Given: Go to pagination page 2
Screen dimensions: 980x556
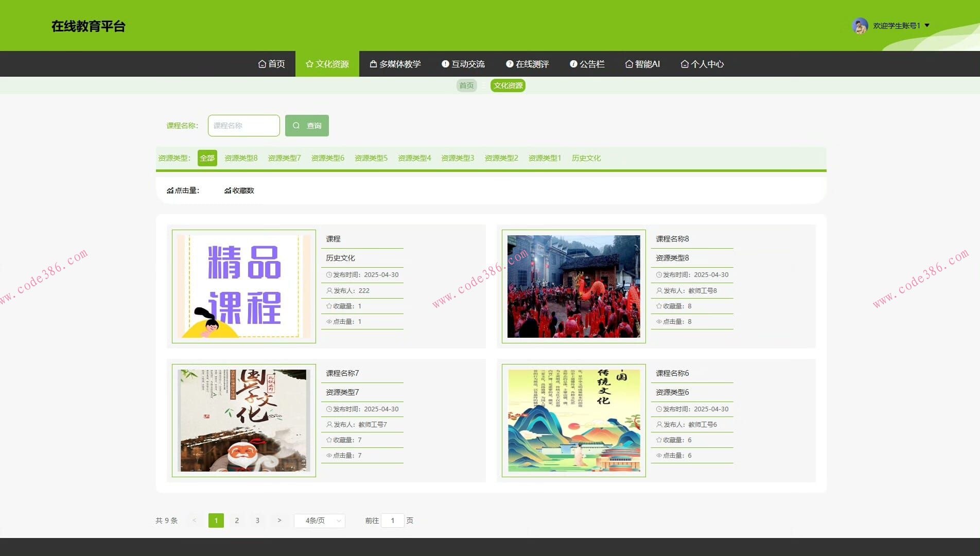Looking at the screenshot, I should pyautogui.click(x=236, y=520).
